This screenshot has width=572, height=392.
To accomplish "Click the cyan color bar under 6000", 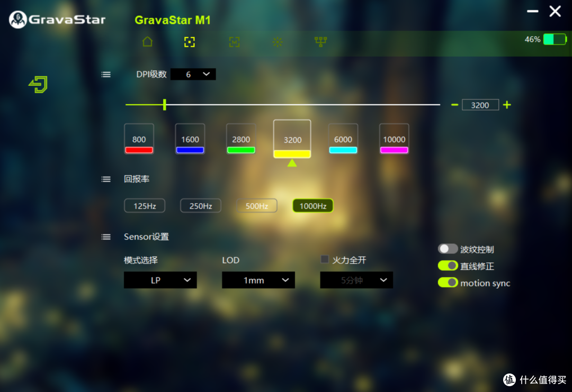I will (343, 150).
